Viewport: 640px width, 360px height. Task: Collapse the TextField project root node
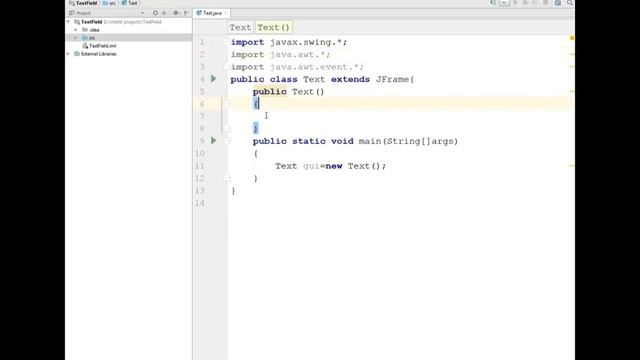click(x=69, y=22)
